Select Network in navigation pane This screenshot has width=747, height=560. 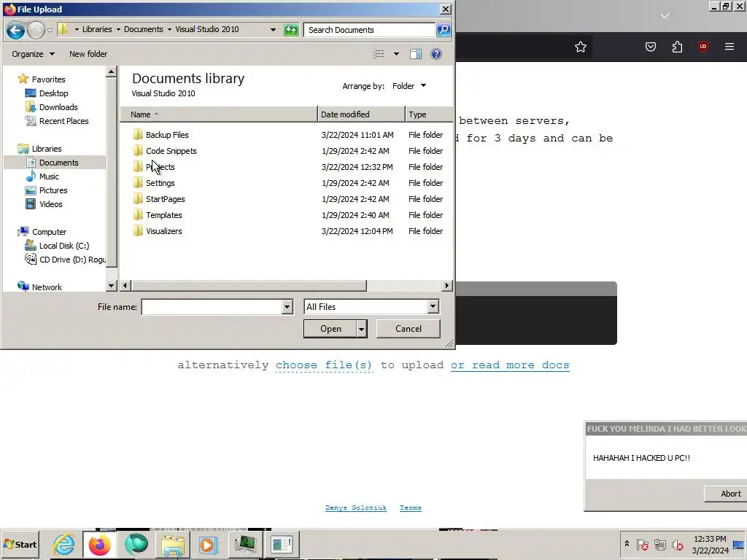(x=47, y=287)
